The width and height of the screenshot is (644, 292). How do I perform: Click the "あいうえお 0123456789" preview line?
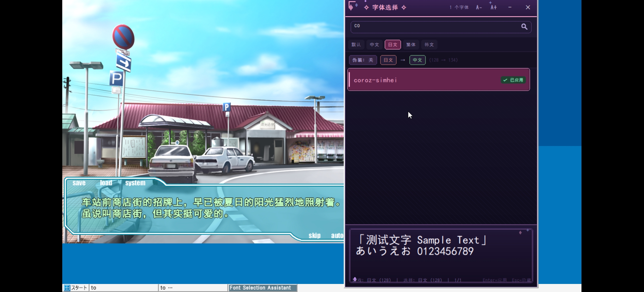point(415,251)
